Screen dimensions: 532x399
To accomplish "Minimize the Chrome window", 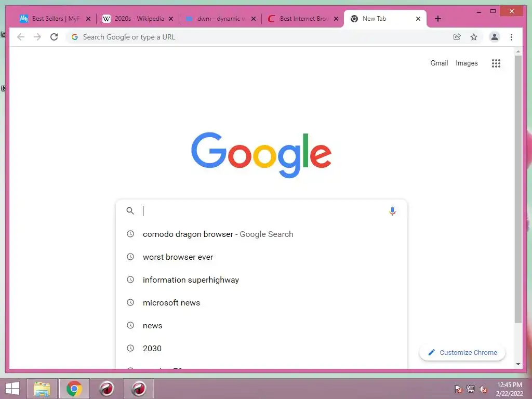I will click(x=478, y=11).
